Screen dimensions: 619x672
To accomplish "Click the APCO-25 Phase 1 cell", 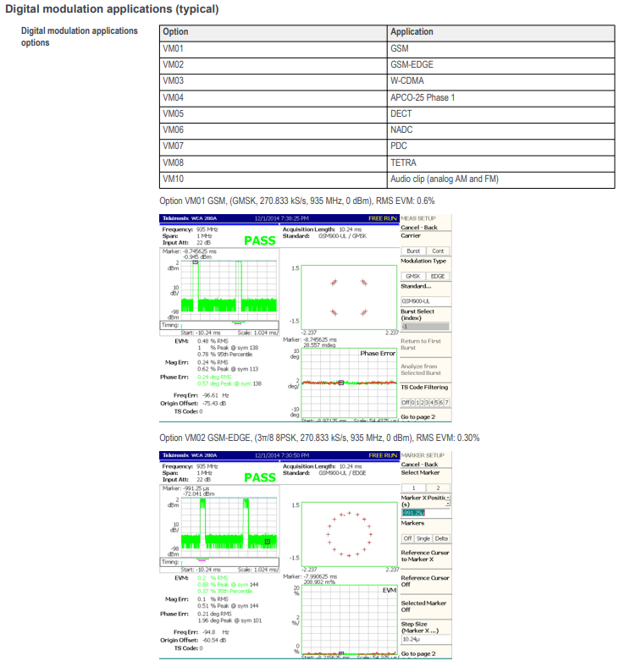I will pos(500,98).
